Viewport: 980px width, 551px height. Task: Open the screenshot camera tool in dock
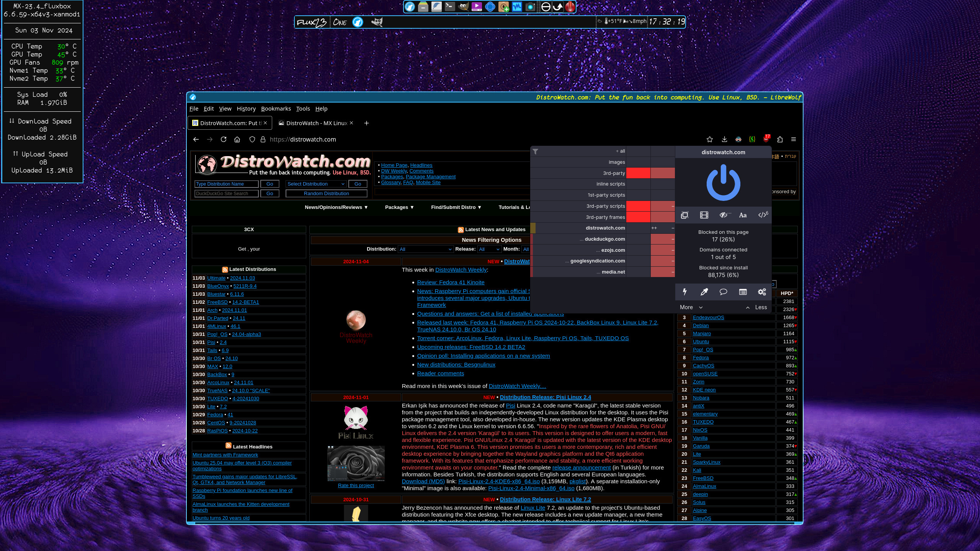[530, 7]
